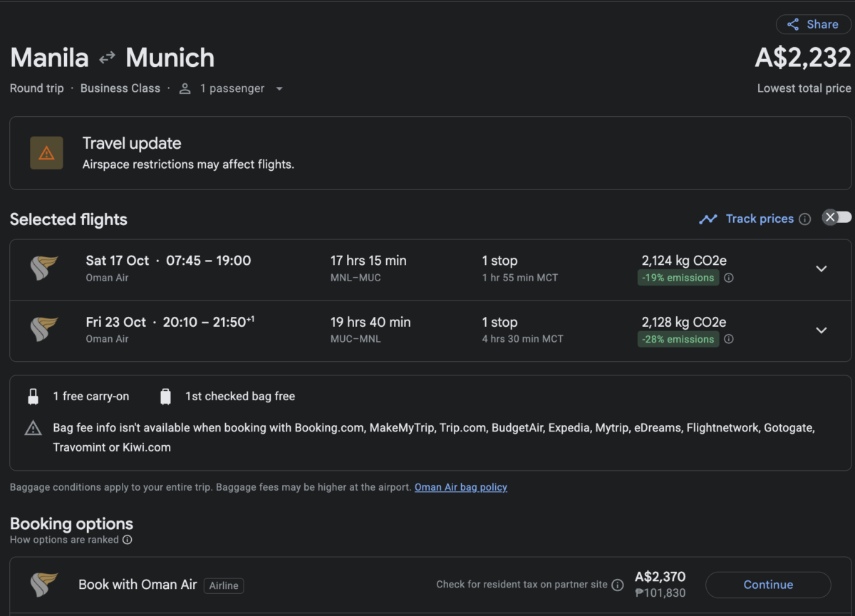
Task: Expand the Fri 23 Oct flight details
Action: [x=822, y=330]
